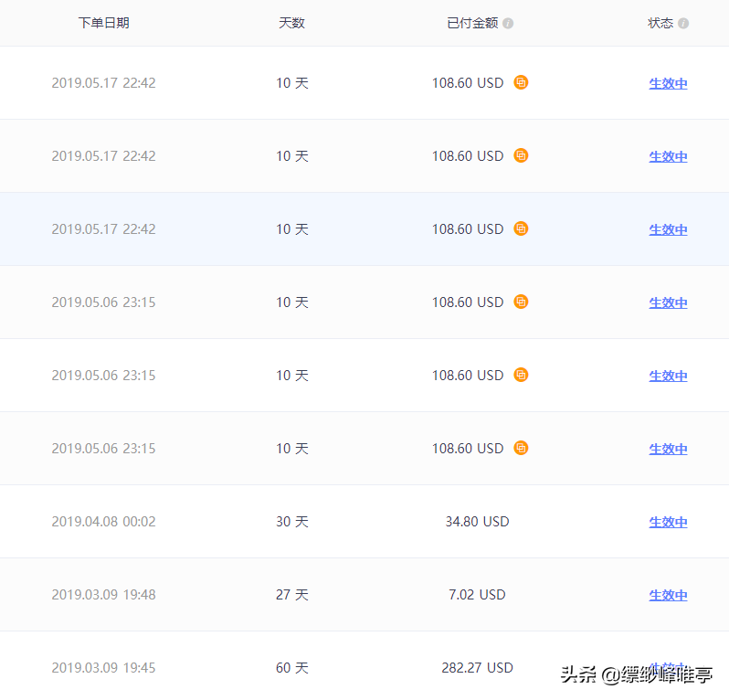Click the 下单日期 column header
Screen dimensions: 729x700
[x=103, y=23]
